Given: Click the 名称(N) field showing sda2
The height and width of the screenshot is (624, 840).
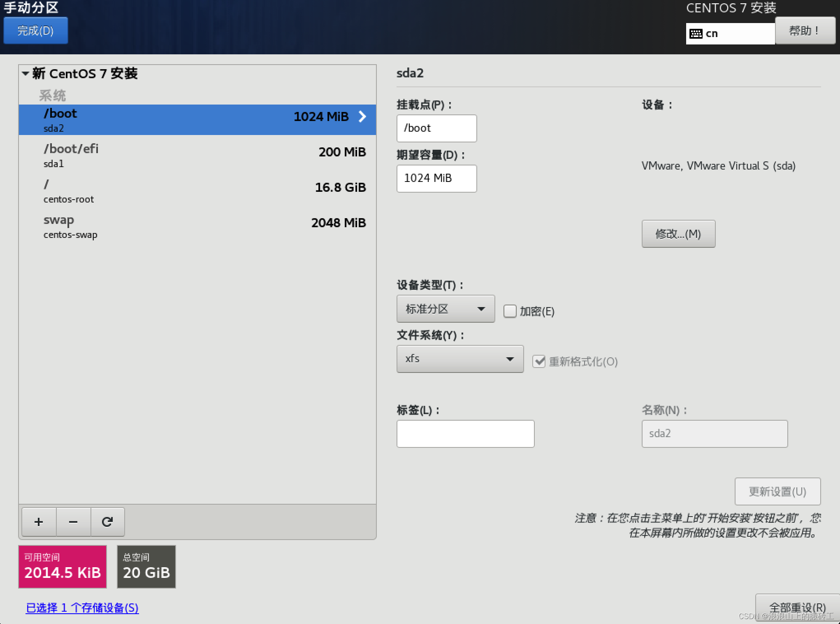Looking at the screenshot, I should (715, 434).
